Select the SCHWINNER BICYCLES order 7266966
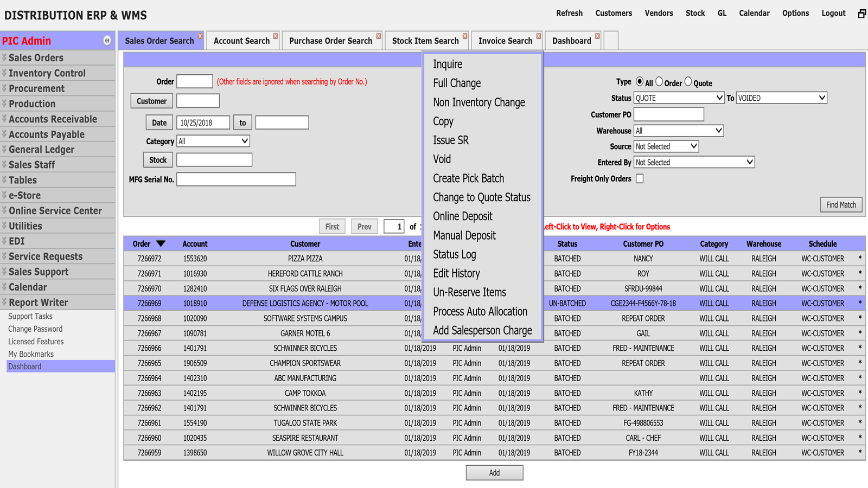 tap(494, 348)
